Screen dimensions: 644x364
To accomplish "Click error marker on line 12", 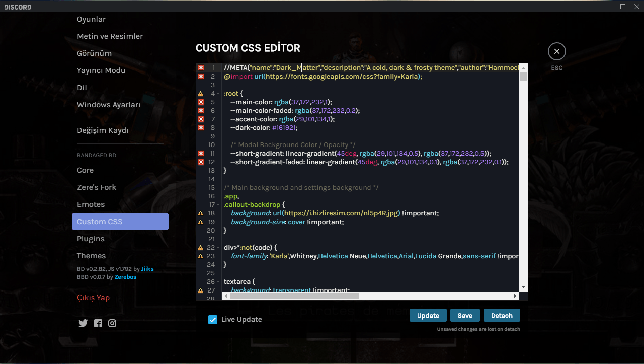I will [x=201, y=162].
